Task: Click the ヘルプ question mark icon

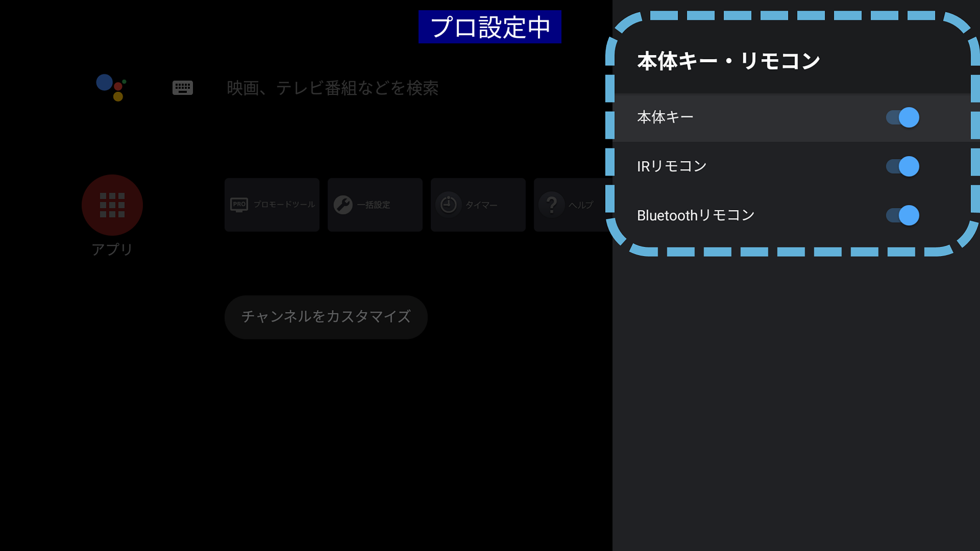Action: 551,205
